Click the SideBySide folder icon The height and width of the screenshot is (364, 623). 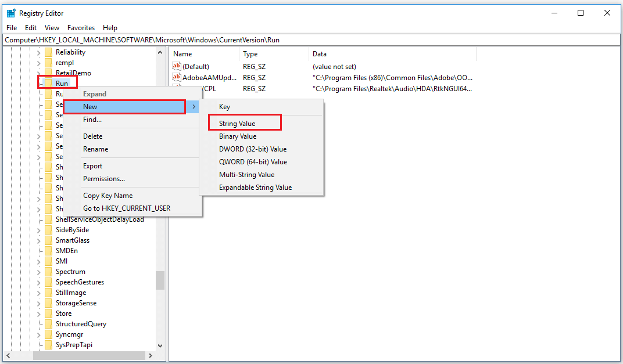[48, 230]
